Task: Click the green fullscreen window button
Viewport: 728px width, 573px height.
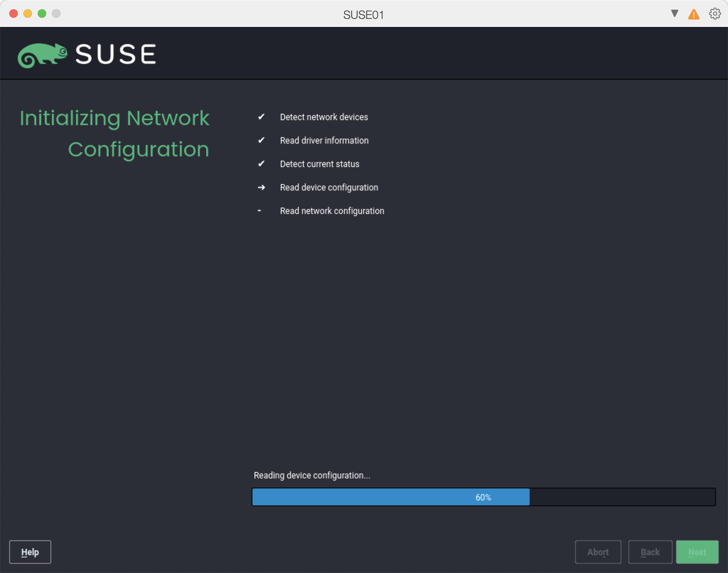Action: pos(42,14)
